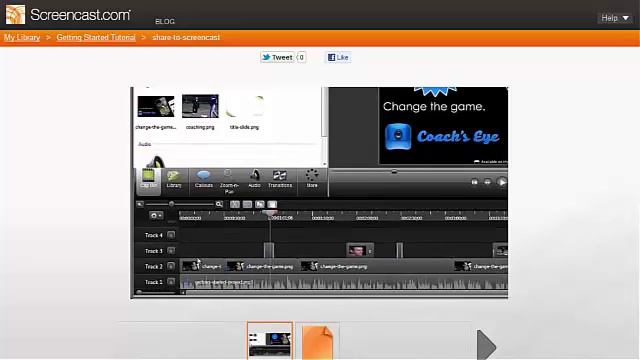Click the Tweet button

click(x=278, y=58)
